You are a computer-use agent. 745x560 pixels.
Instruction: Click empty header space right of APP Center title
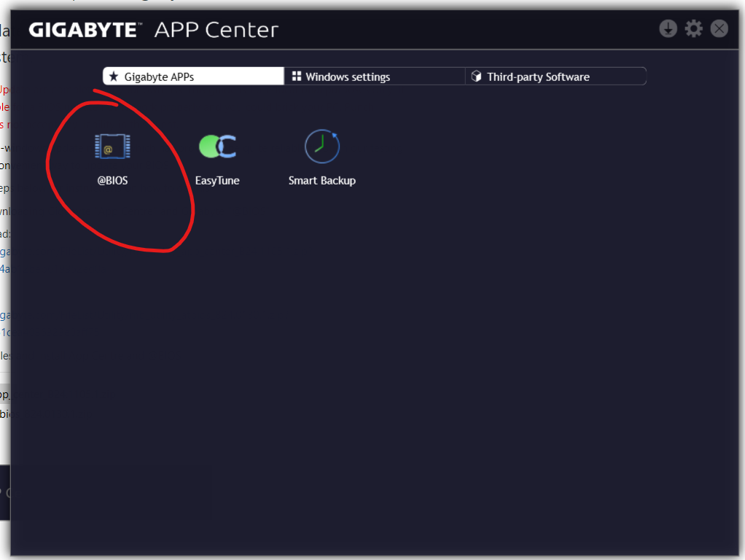point(467,30)
